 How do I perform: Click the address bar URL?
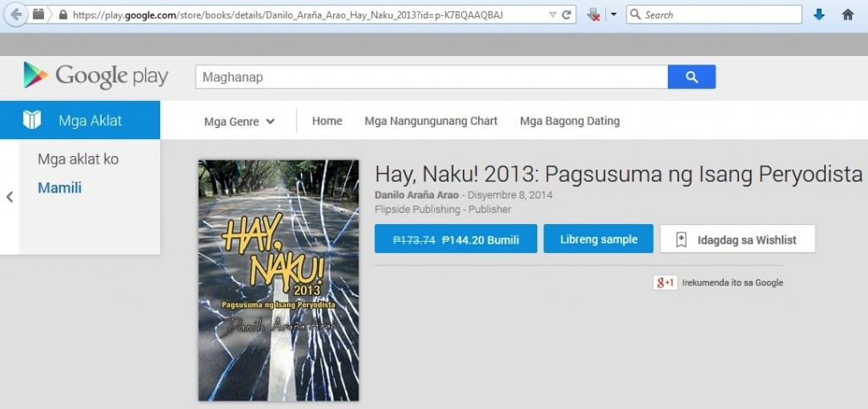288,15
